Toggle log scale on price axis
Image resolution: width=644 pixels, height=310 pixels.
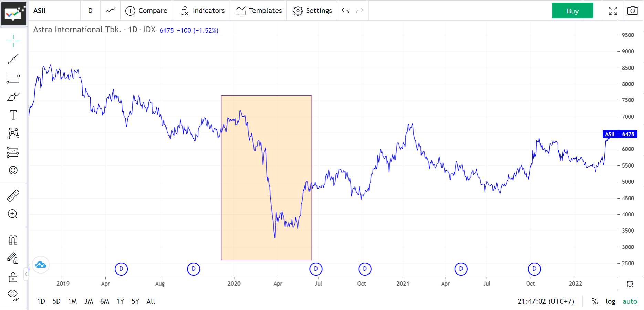coord(610,301)
